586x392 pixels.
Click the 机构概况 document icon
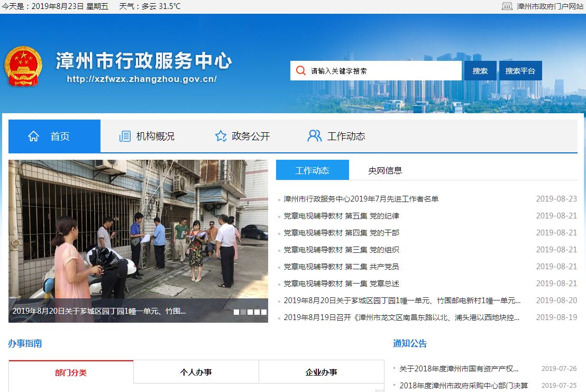[125, 136]
